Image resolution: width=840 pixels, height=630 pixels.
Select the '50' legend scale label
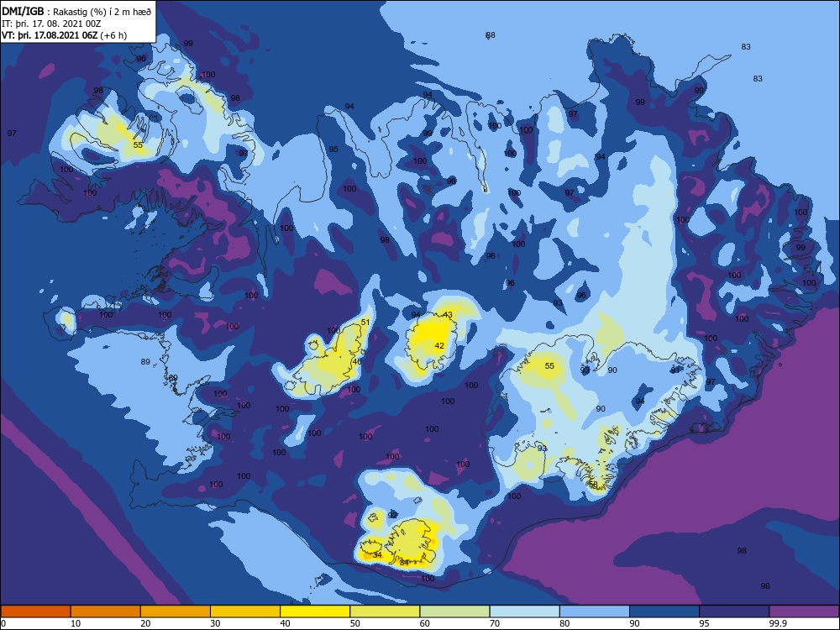(x=354, y=623)
